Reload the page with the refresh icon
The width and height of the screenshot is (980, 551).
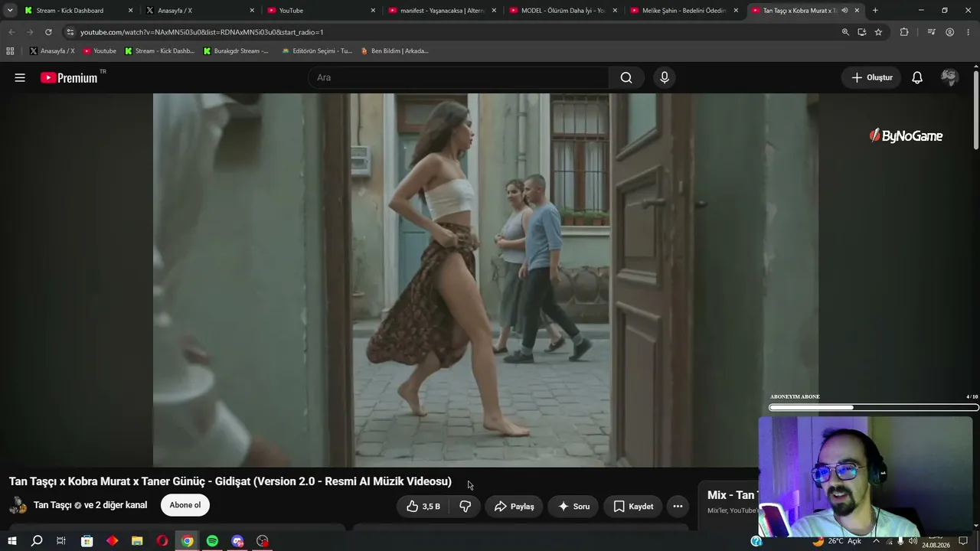click(48, 32)
